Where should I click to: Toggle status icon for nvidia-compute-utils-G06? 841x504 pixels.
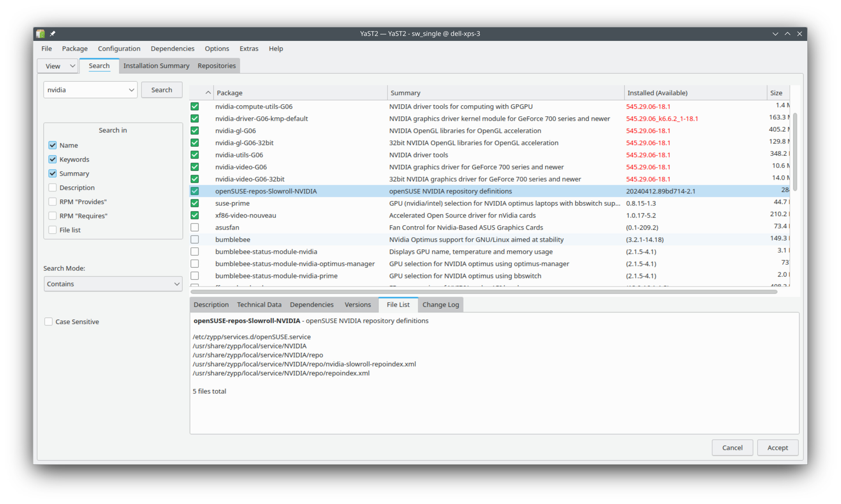195,107
